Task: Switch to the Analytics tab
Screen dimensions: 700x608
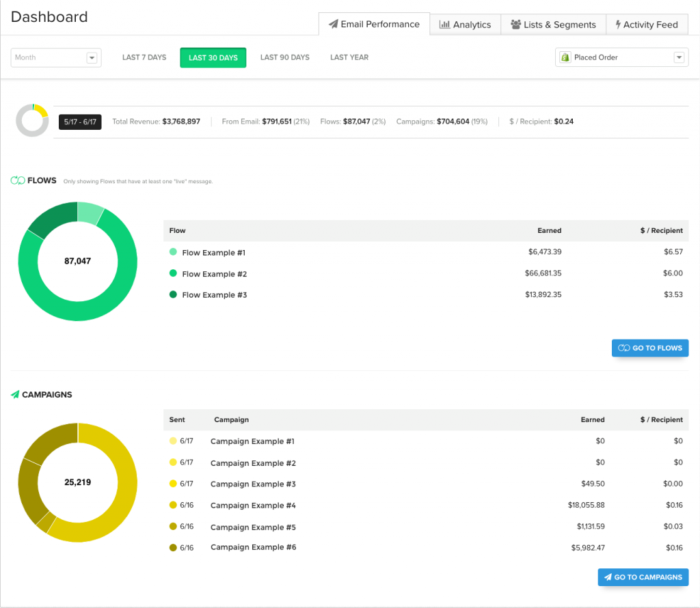Action: (465, 25)
